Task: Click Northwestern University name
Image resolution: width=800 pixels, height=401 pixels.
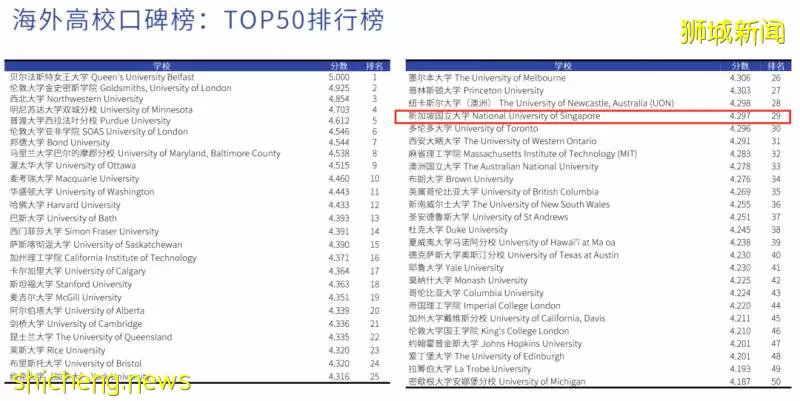Action: coord(77,99)
